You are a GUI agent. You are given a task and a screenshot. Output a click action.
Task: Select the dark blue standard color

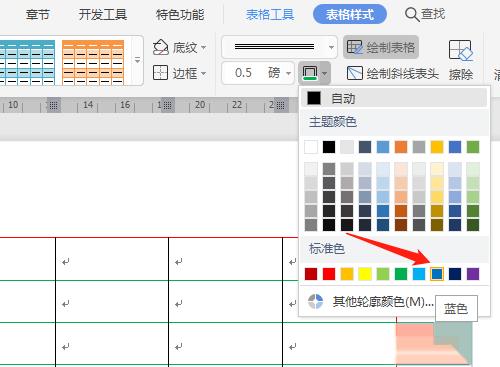455,274
